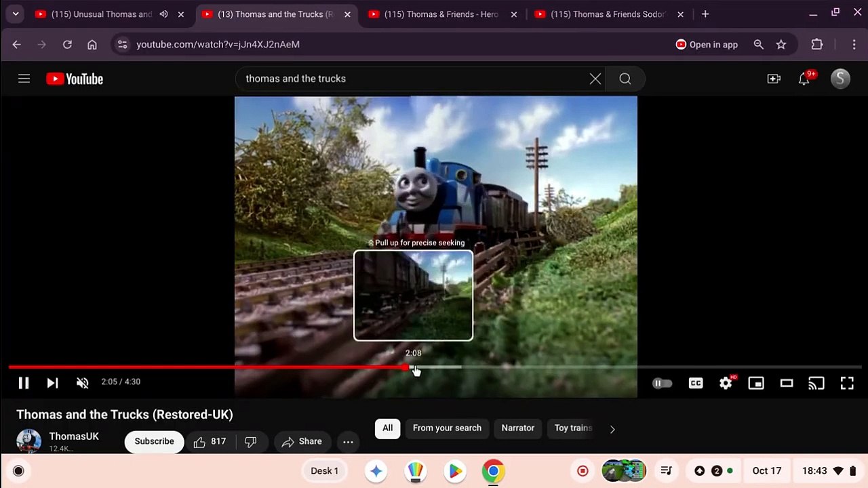Show more filter chips with arrow
Image resolution: width=868 pixels, height=488 pixels.
tap(612, 429)
